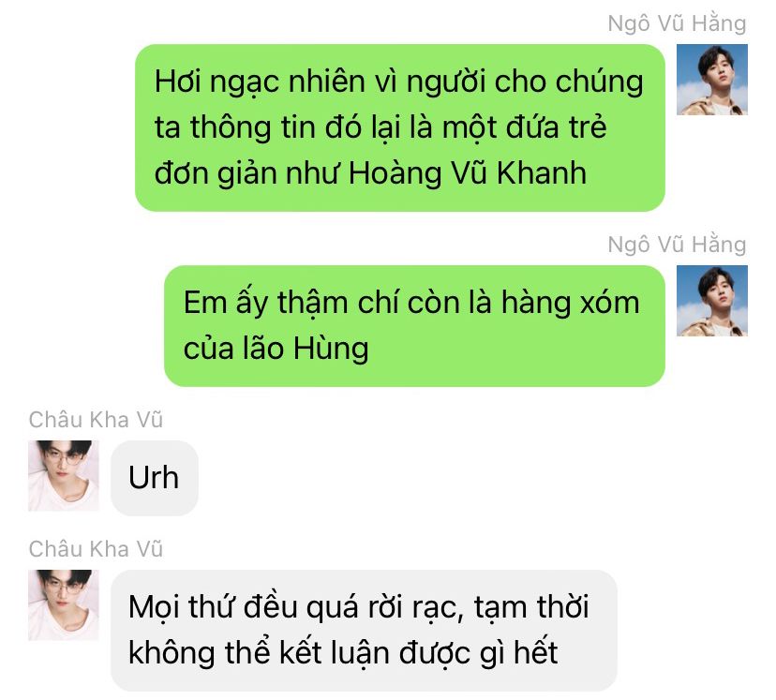Tap Châu Kha Vũ's avatar beside the 'Mọi thứ đều' message

64,605
